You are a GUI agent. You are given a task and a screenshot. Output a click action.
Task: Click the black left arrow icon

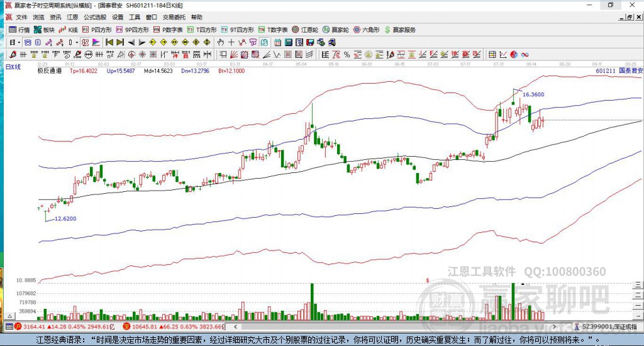pos(131,42)
